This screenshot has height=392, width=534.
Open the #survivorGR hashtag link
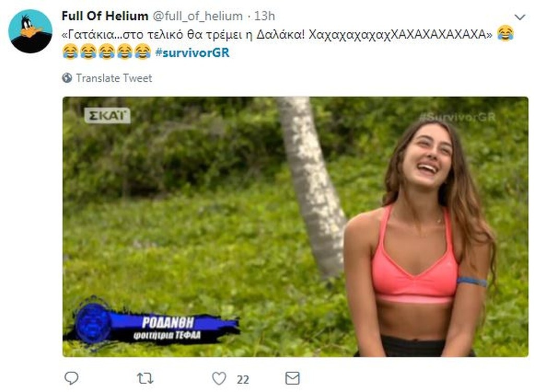pos(192,53)
